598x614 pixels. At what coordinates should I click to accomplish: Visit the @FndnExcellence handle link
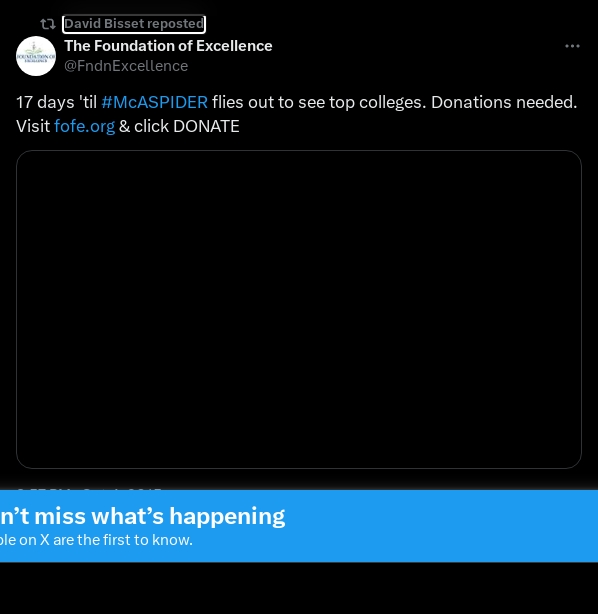pos(126,66)
